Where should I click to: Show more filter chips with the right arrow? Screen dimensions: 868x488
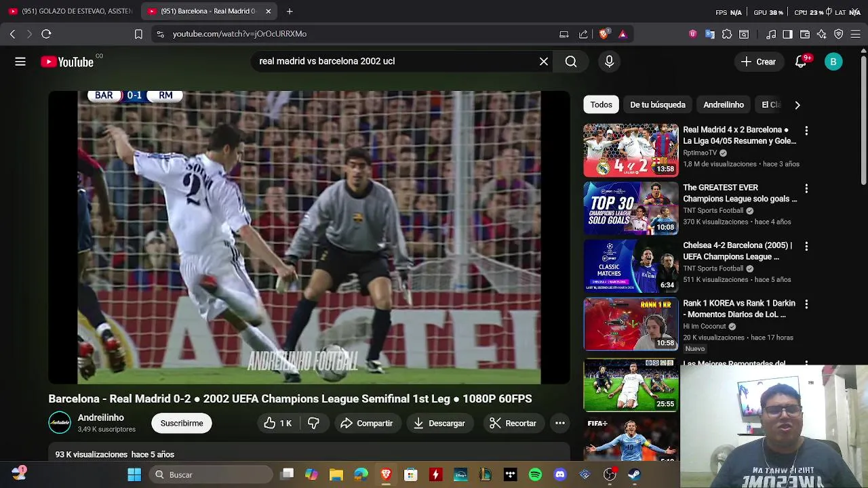tap(797, 105)
